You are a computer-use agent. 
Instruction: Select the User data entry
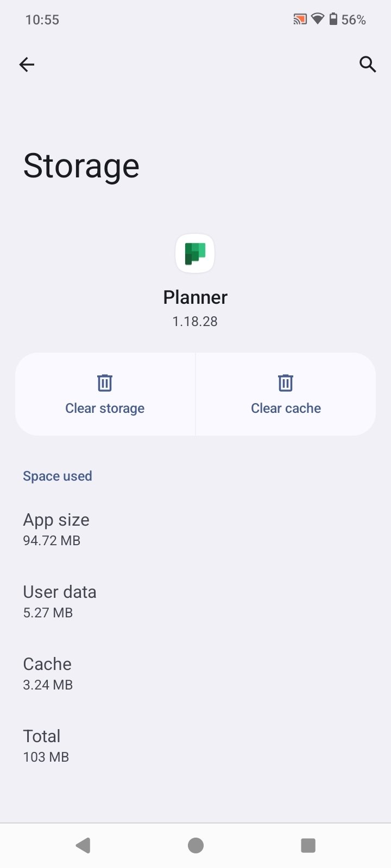pyautogui.click(x=60, y=601)
